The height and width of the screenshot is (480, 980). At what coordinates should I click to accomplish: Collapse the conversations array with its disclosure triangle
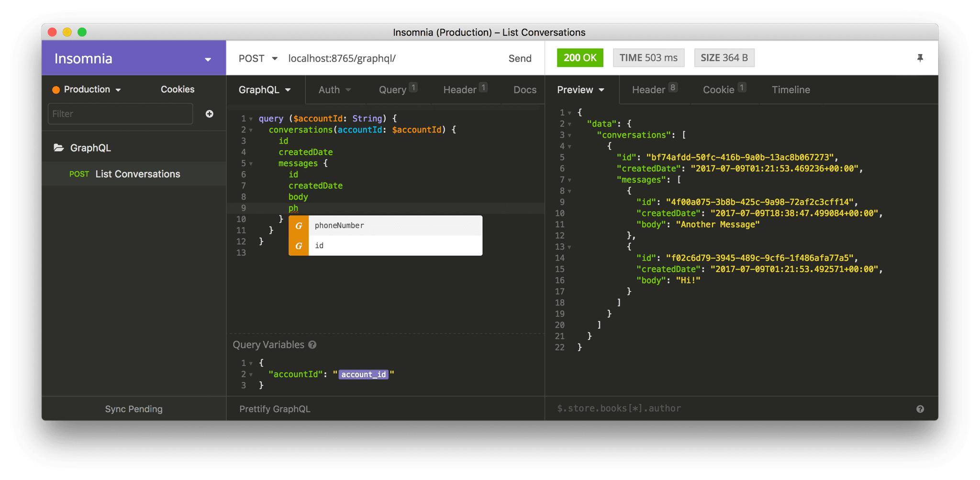pyautogui.click(x=569, y=135)
